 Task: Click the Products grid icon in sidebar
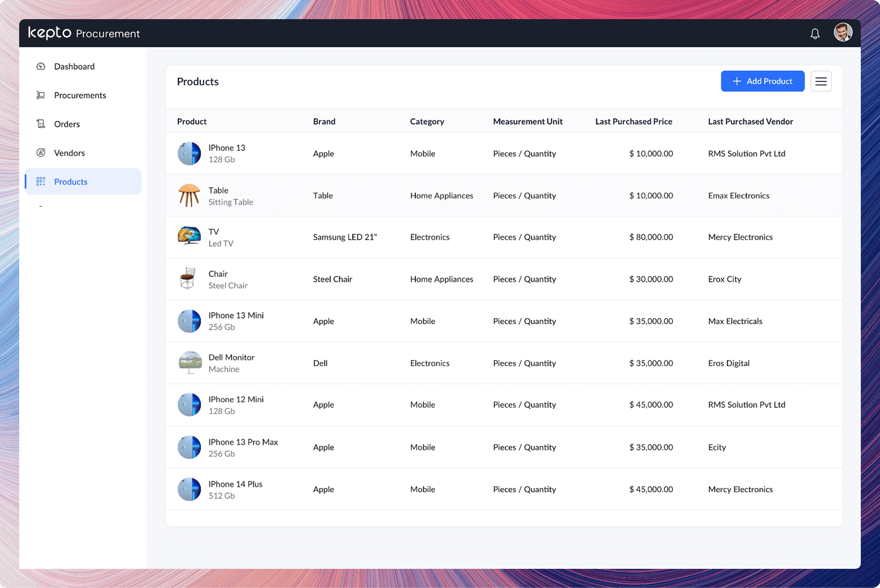pos(41,181)
